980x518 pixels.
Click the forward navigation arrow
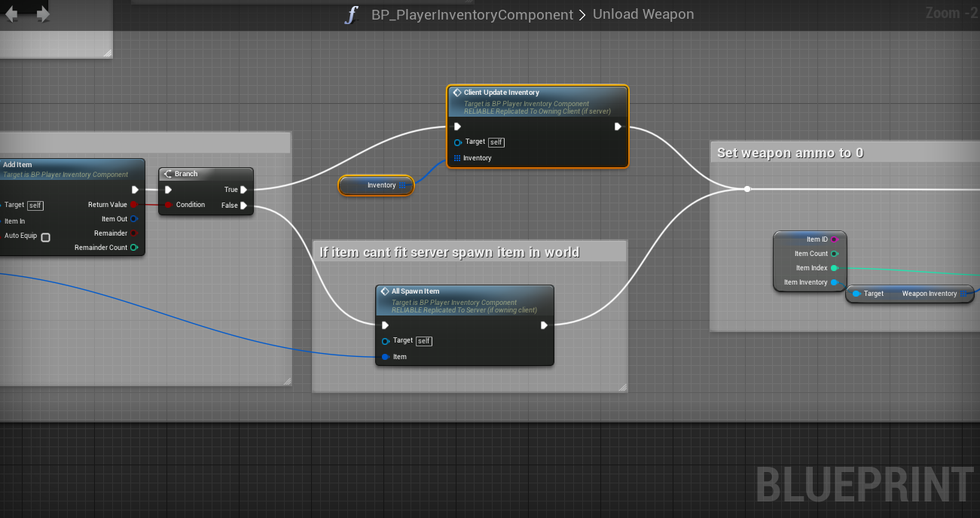43,14
